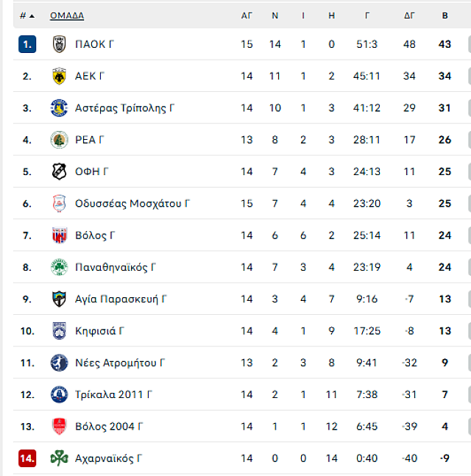471x476 pixels.
Task: Click the ΑΕΚ Γ yellow crest icon
Action: coord(59,76)
